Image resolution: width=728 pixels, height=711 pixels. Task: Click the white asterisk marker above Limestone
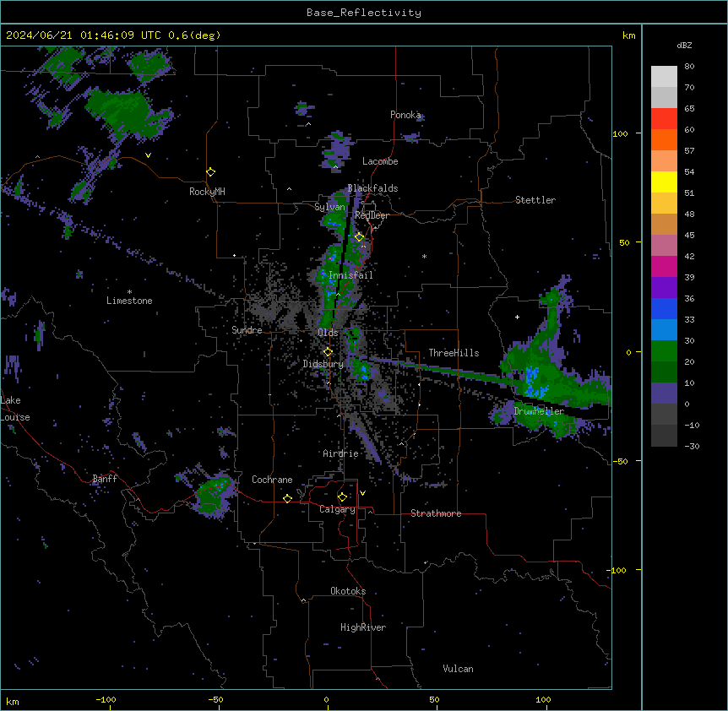point(129,292)
